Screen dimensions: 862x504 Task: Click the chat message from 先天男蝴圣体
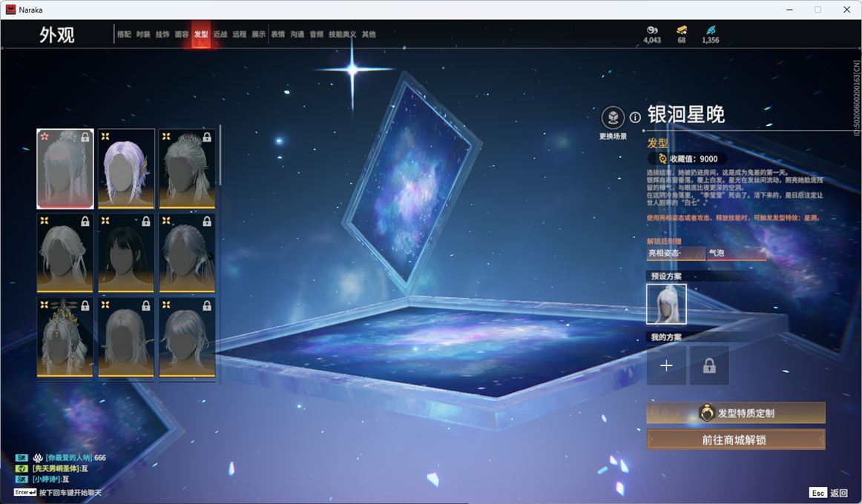point(52,468)
